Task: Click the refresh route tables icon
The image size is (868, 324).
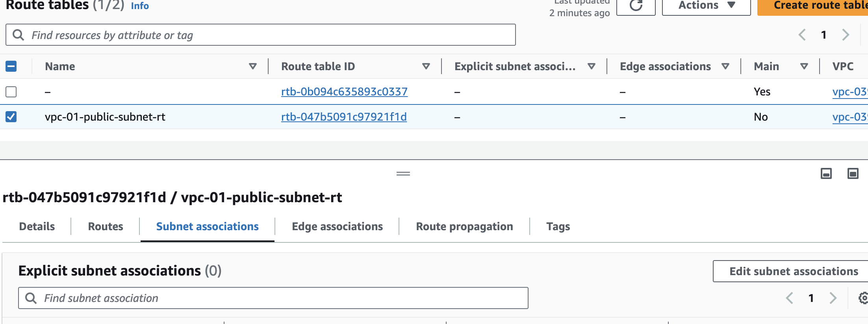Action: [636, 6]
